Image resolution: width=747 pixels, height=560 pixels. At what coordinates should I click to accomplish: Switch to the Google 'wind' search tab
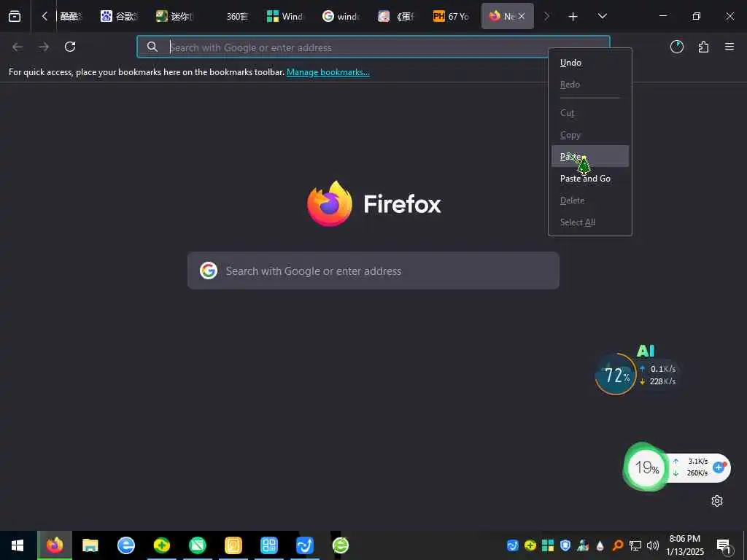(x=341, y=16)
